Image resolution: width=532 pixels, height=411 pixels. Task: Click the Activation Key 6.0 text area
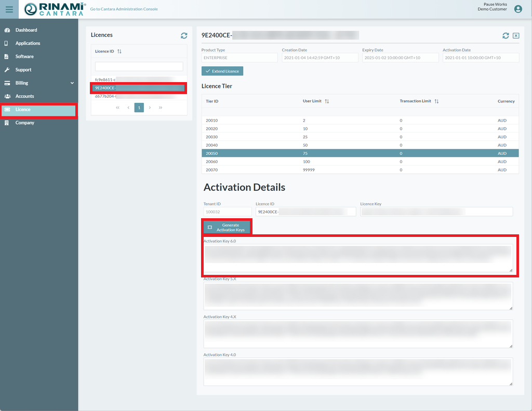[x=357, y=258]
